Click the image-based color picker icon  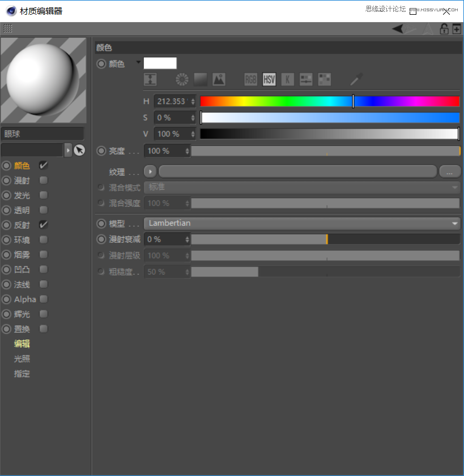(219, 79)
